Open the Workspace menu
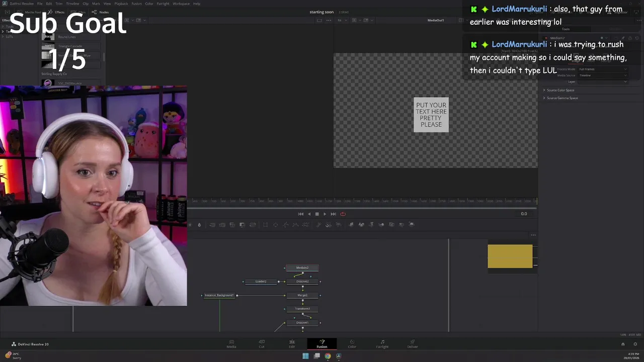 point(181,4)
